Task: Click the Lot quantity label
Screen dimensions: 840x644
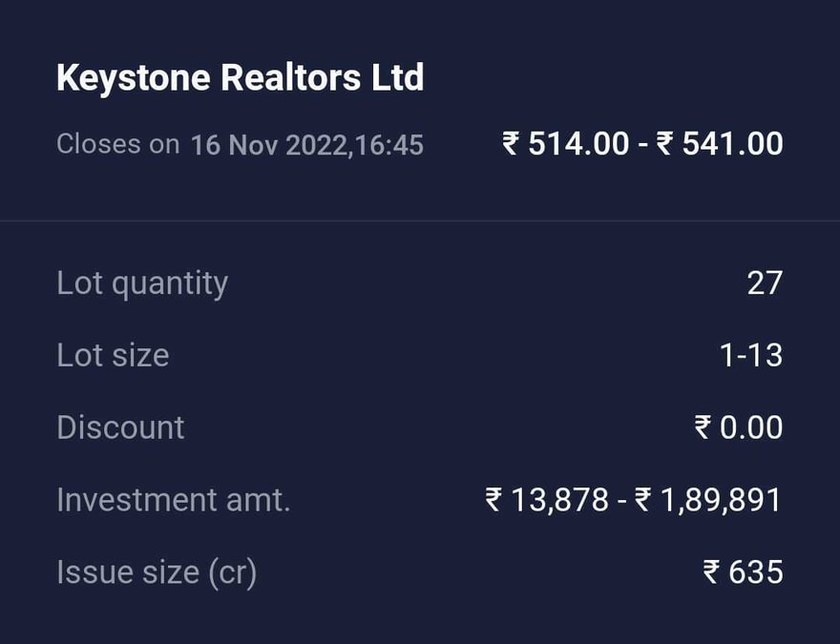Action: coord(142,282)
